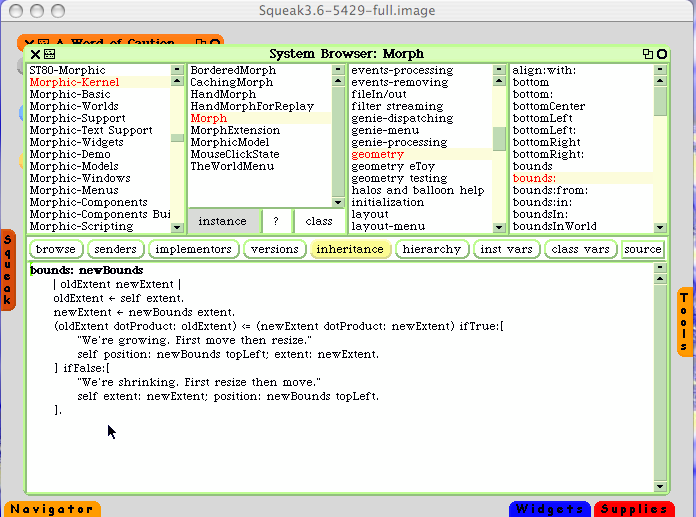Click macOS green zoom window button

tap(58, 11)
